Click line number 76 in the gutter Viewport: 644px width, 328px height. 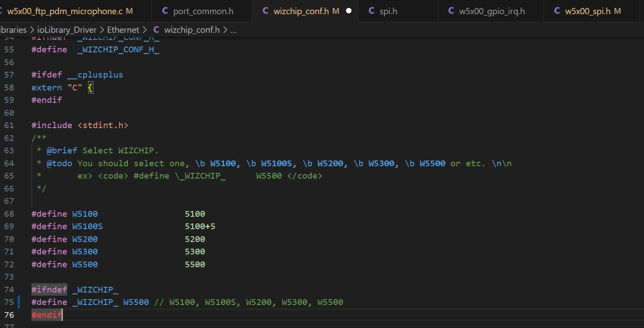pyautogui.click(x=9, y=315)
